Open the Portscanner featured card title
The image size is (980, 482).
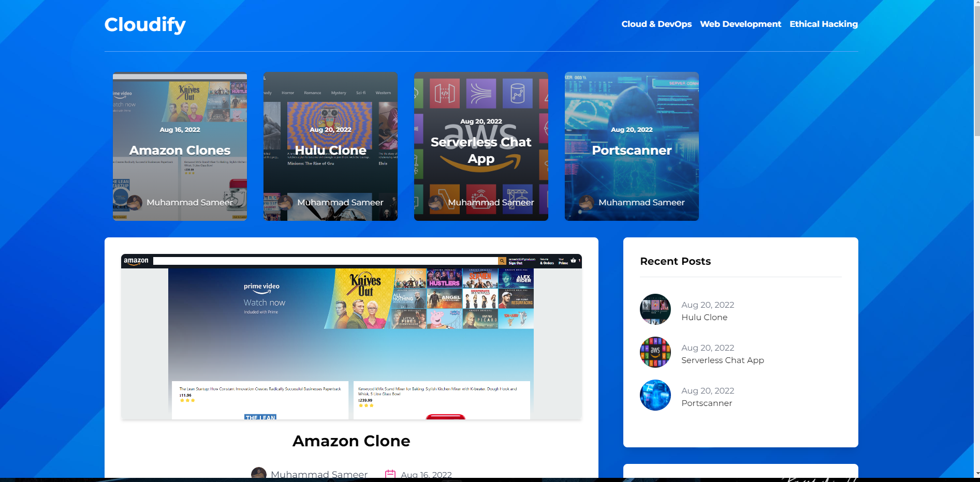pos(632,150)
